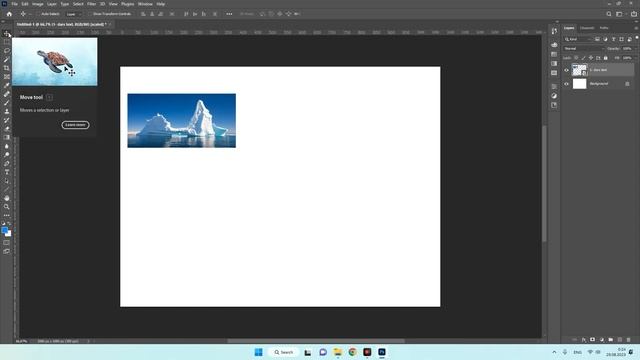Open the Search icon at top right
This screenshot has width=640, height=360.
click(x=609, y=14)
